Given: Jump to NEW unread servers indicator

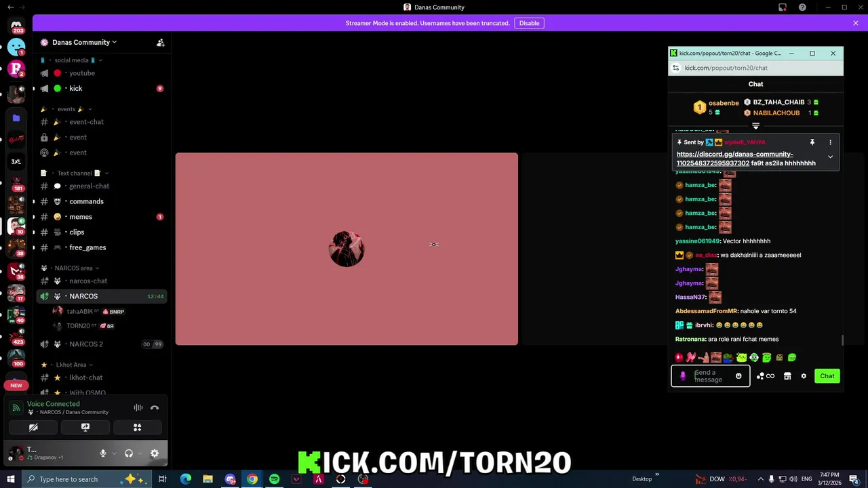Looking at the screenshot, I should 16,385.
